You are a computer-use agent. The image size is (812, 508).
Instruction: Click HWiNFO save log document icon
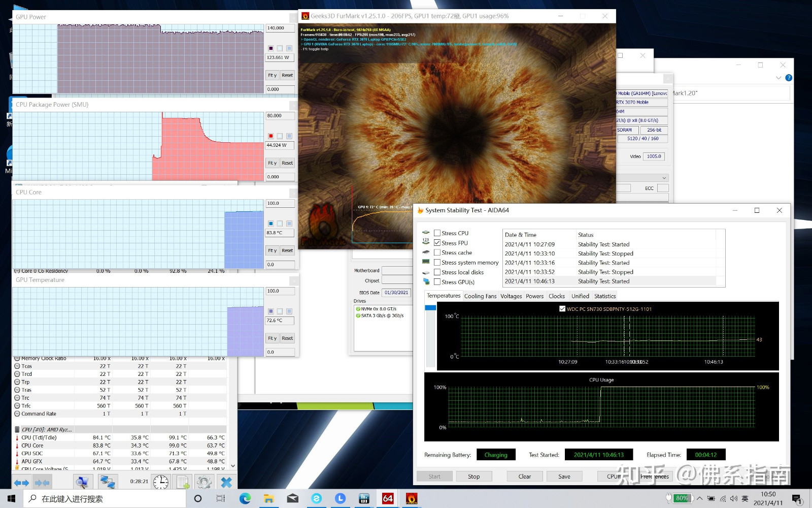(183, 482)
